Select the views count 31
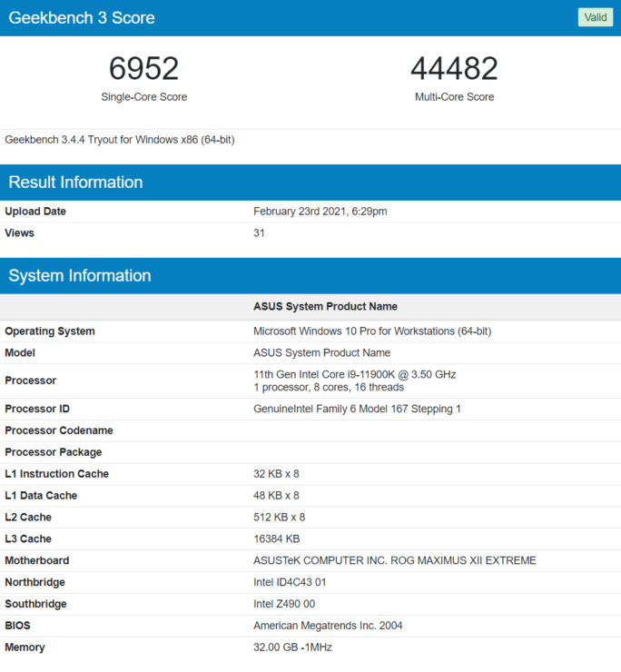 click(x=259, y=233)
